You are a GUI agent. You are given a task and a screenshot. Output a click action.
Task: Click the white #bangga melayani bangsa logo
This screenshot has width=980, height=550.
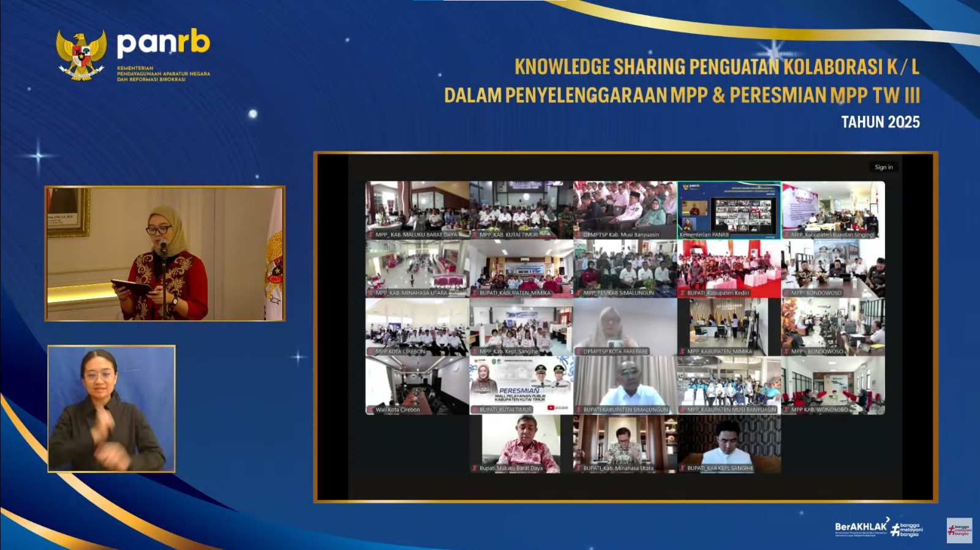908,530
